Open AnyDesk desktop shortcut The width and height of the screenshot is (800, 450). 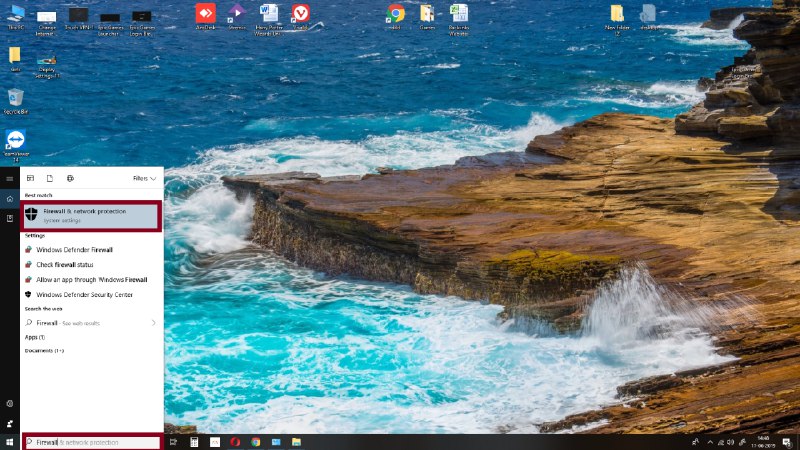205,14
